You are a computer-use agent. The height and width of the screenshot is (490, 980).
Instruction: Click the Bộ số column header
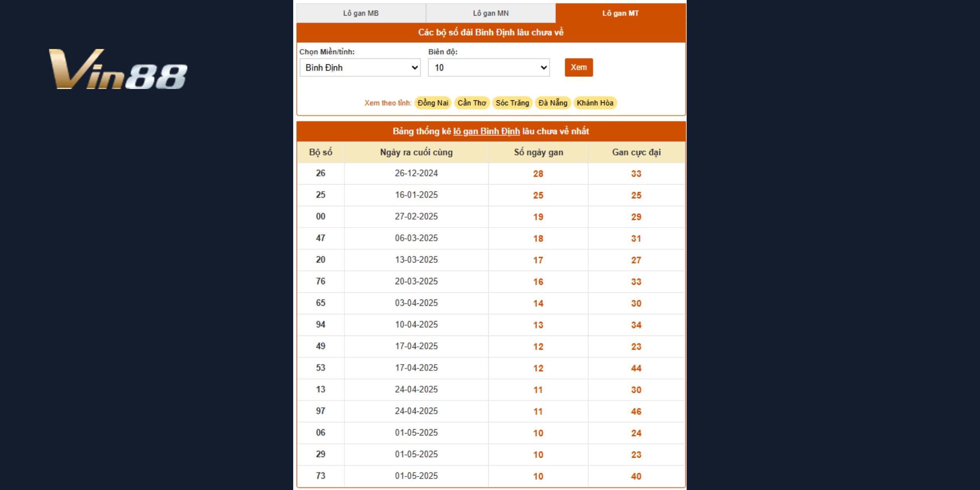click(321, 152)
